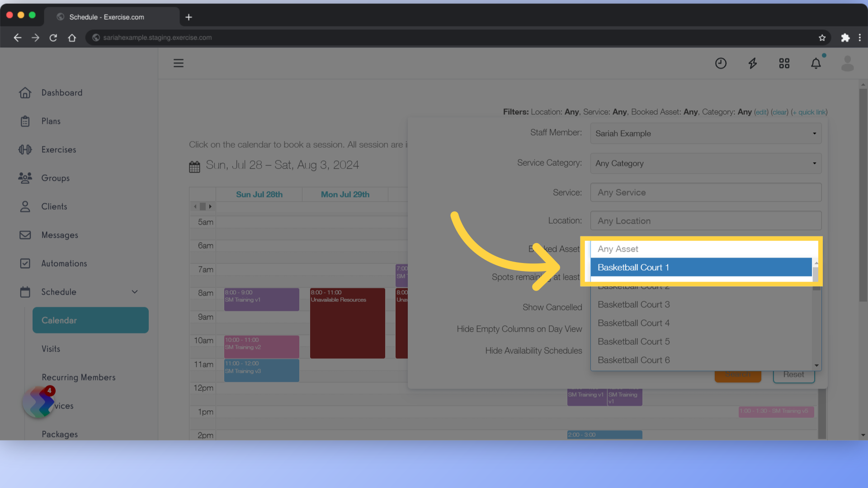
Task: Open the Monday 8:00 - 11:00 Unavailable Resources block
Action: point(348,324)
